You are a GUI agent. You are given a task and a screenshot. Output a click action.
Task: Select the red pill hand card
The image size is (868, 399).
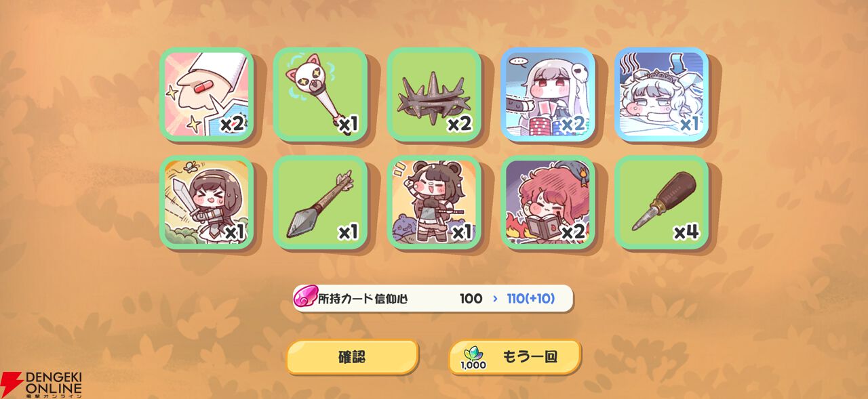(x=207, y=94)
